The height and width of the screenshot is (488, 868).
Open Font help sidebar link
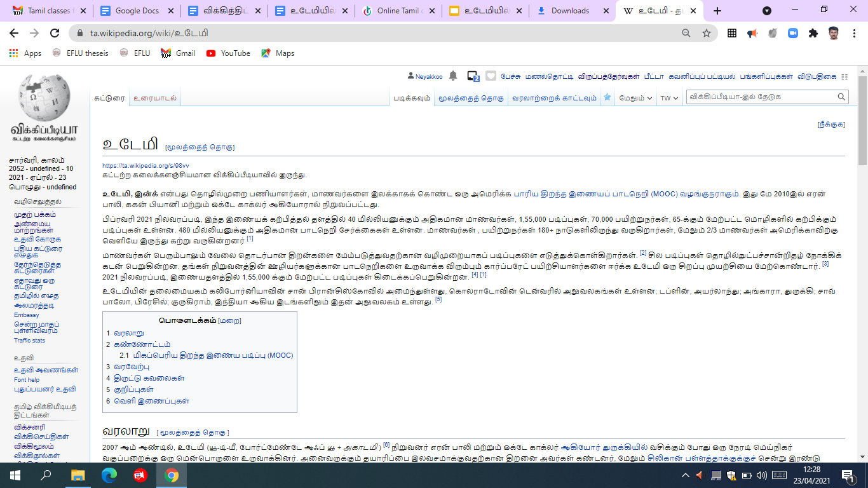pyautogui.click(x=27, y=380)
